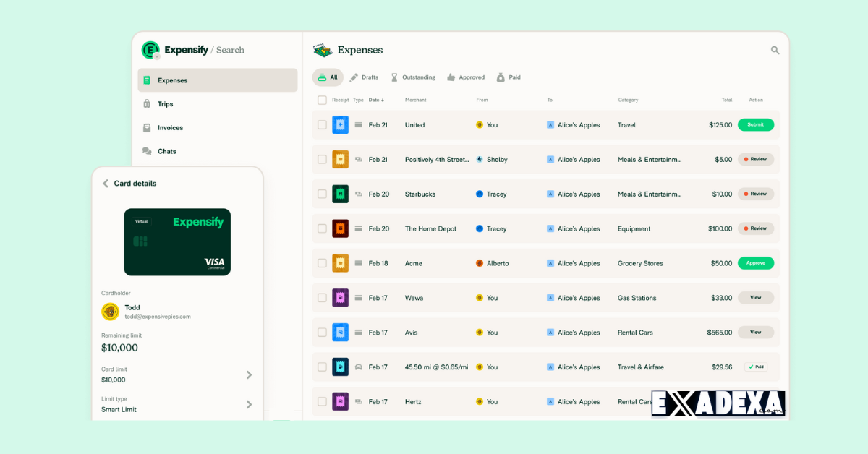Select the Acme expense row checkbox

coord(322,263)
